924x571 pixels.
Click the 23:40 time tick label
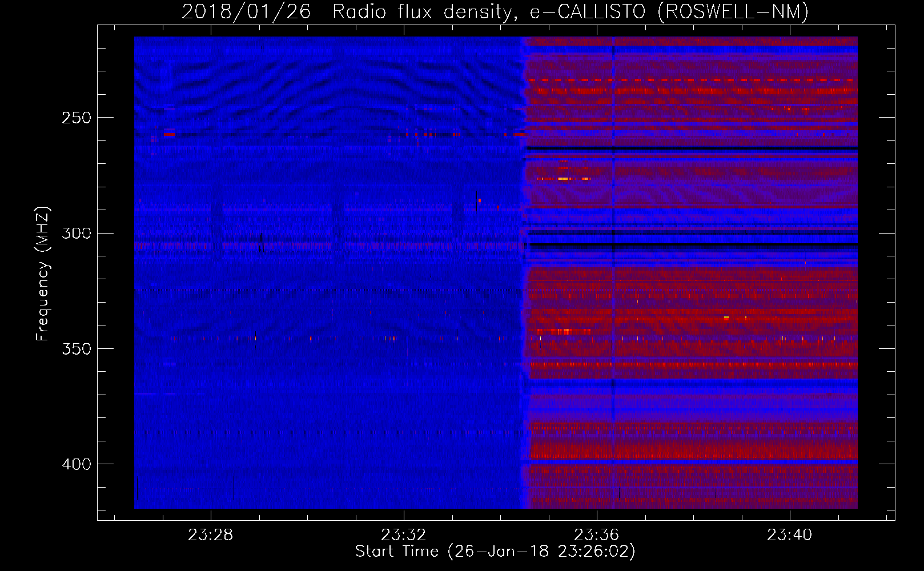pyautogui.click(x=790, y=535)
